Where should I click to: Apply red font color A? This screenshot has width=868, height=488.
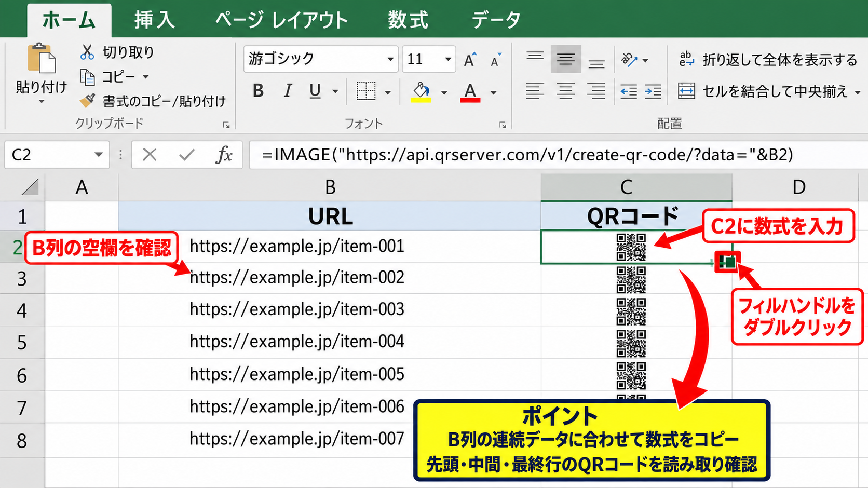[470, 92]
